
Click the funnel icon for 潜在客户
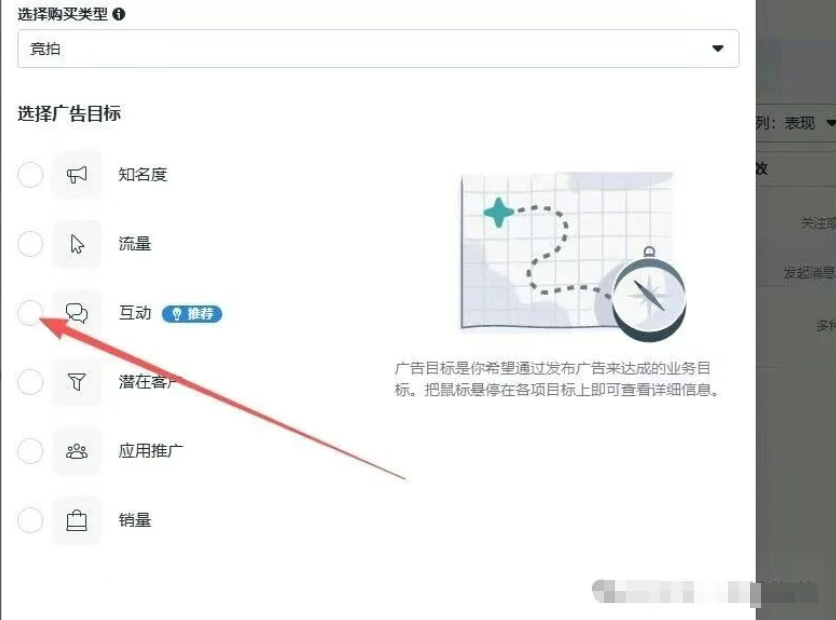pyautogui.click(x=77, y=382)
